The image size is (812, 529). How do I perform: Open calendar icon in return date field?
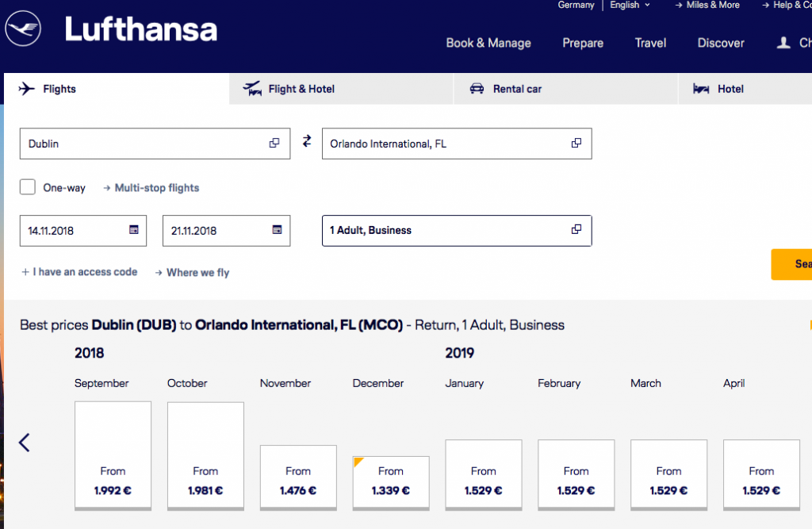[277, 230]
